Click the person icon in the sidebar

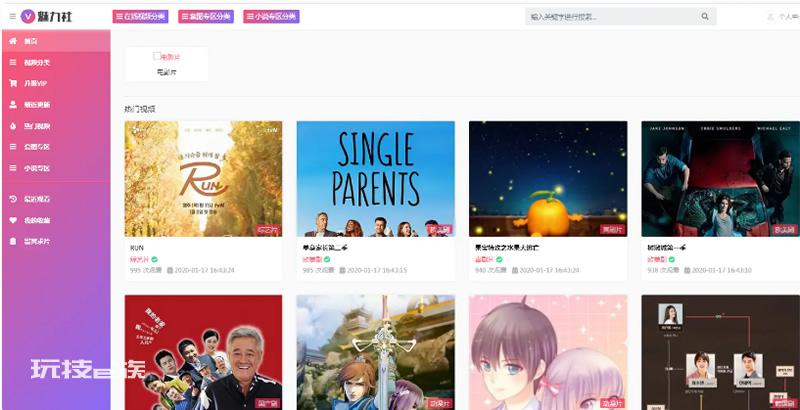(13, 105)
